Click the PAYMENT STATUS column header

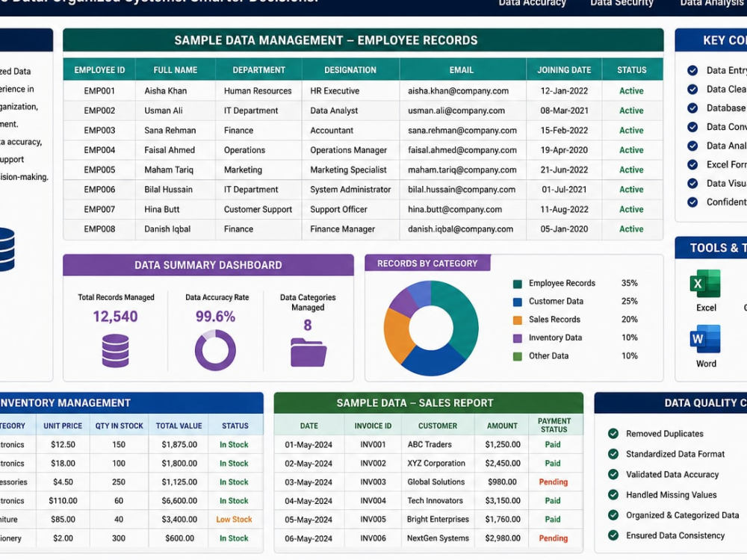coord(554,426)
